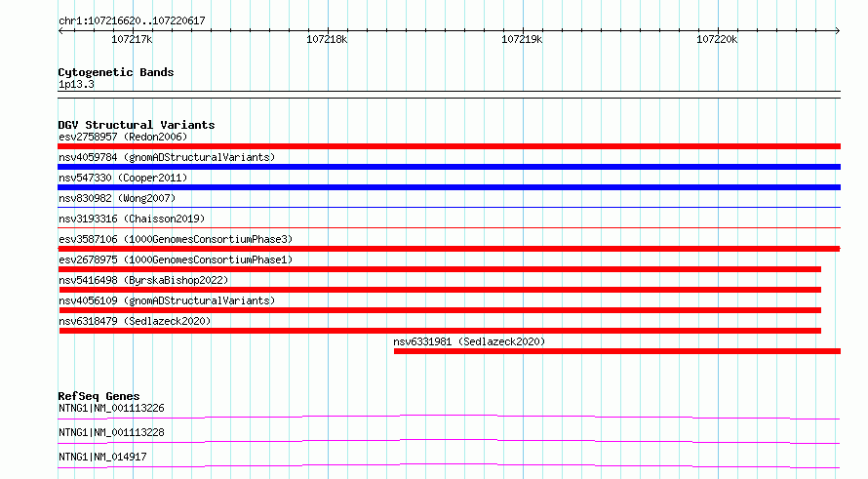Click the red bar under esv2678975
Viewport: 868px width, 479px height.
[x=440, y=269]
